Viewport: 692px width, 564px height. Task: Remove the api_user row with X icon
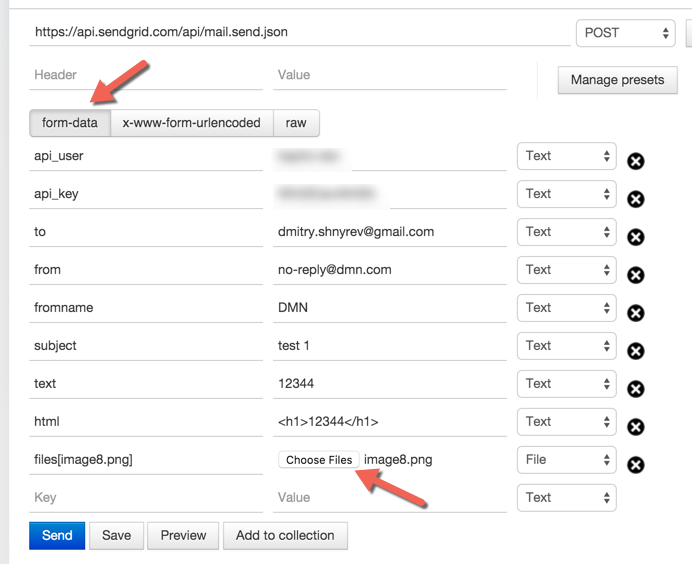[636, 161]
